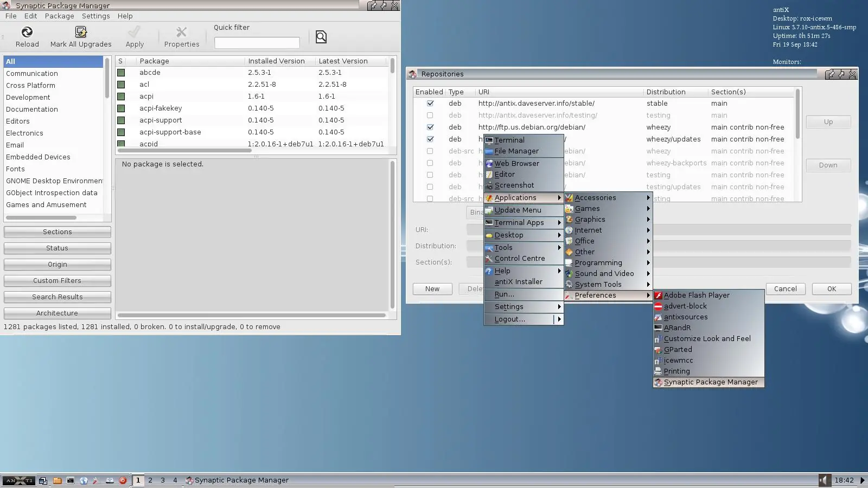Click the Web Browser globe icon in menu
This screenshot has width=868, height=488.
click(x=489, y=164)
